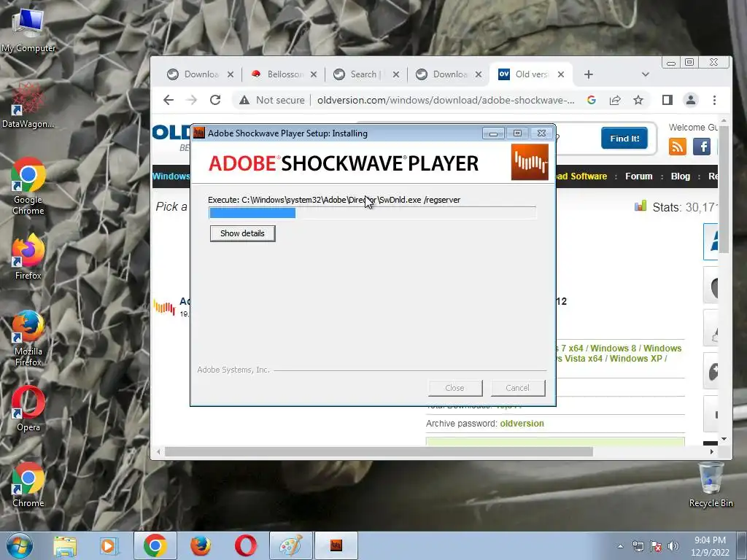Launch Mozilla Firefox desktop shortcut

[28, 338]
